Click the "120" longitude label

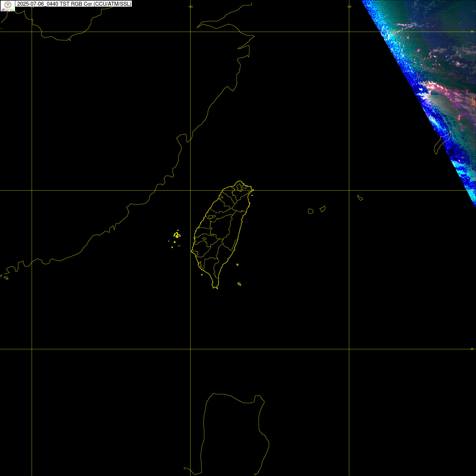(x=190, y=7)
